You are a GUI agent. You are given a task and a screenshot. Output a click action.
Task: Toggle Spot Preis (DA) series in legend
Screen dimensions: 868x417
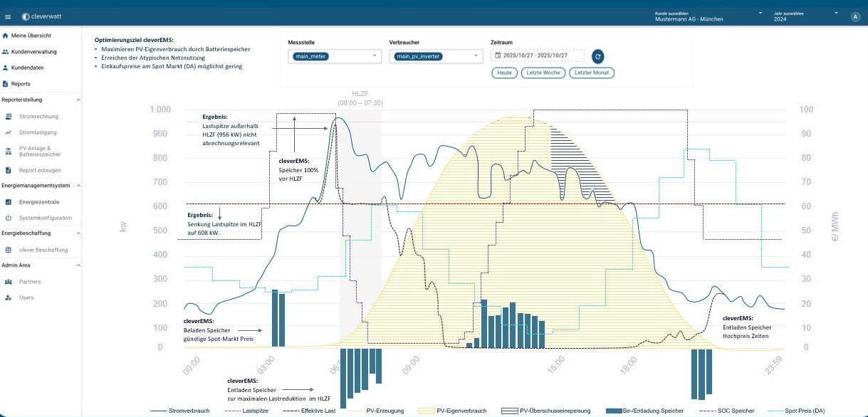(798, 411)
